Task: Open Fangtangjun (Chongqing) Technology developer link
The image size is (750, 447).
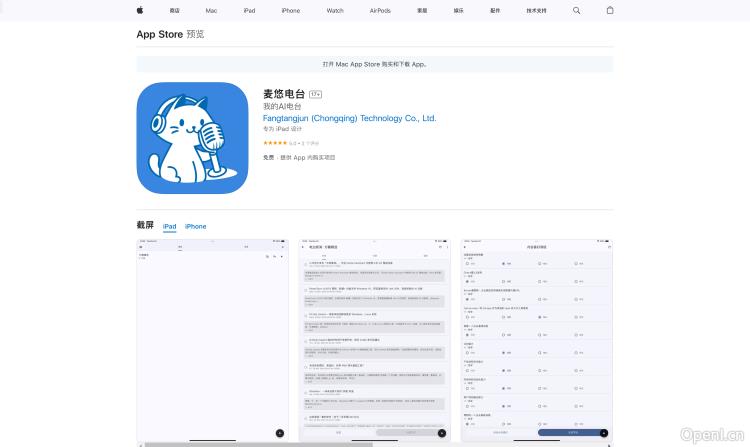Action: point(349,118)
